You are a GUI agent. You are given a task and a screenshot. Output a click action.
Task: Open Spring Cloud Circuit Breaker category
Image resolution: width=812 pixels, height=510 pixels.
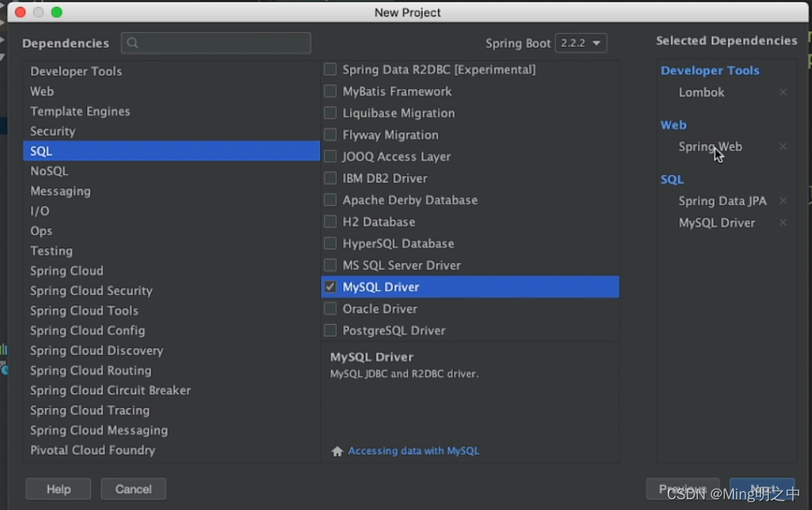coord(171,390)
